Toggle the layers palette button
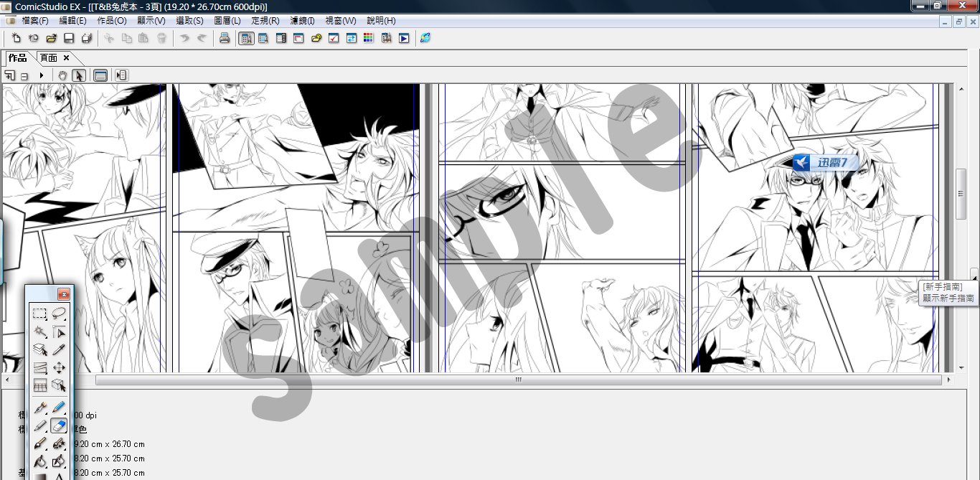Viewport: 980px width, 480px height. [x=281, y=38]
